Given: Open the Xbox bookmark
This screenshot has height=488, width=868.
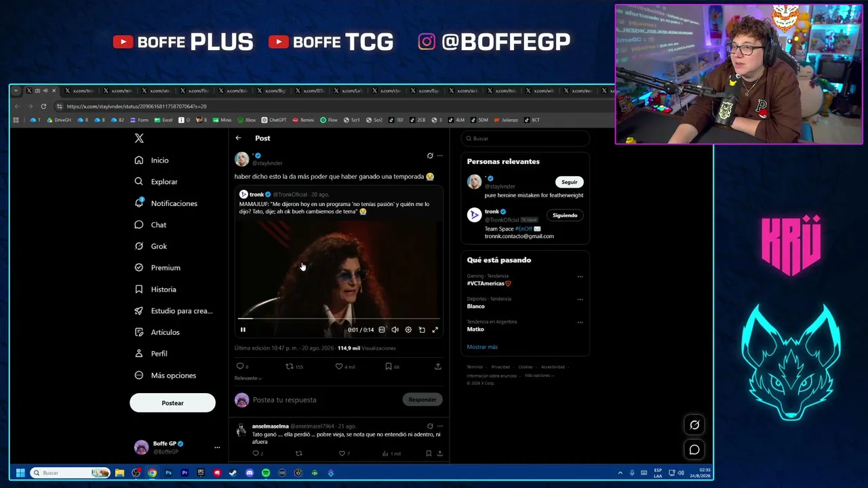Looking at the screenshot, I should coord(246,120).
